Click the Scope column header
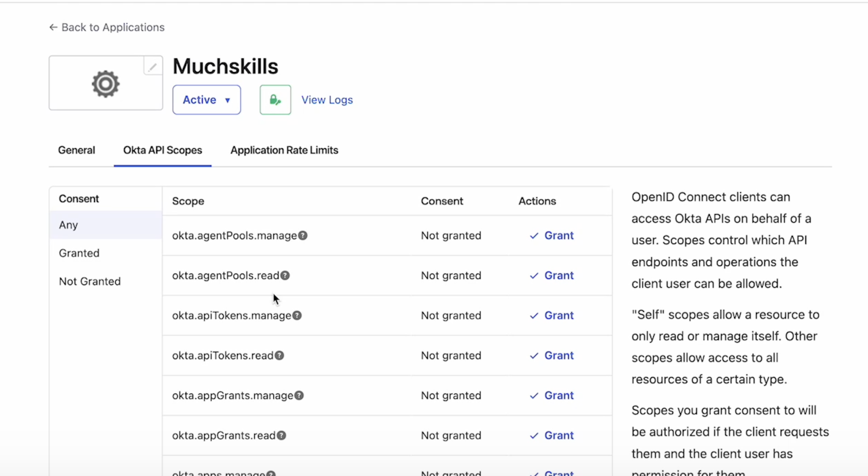 [188, 201]
